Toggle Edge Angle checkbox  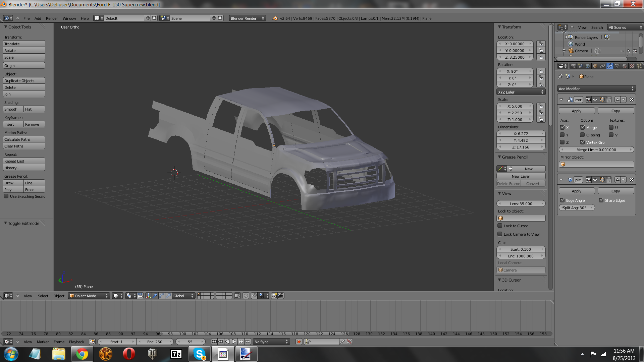[562, 200]
